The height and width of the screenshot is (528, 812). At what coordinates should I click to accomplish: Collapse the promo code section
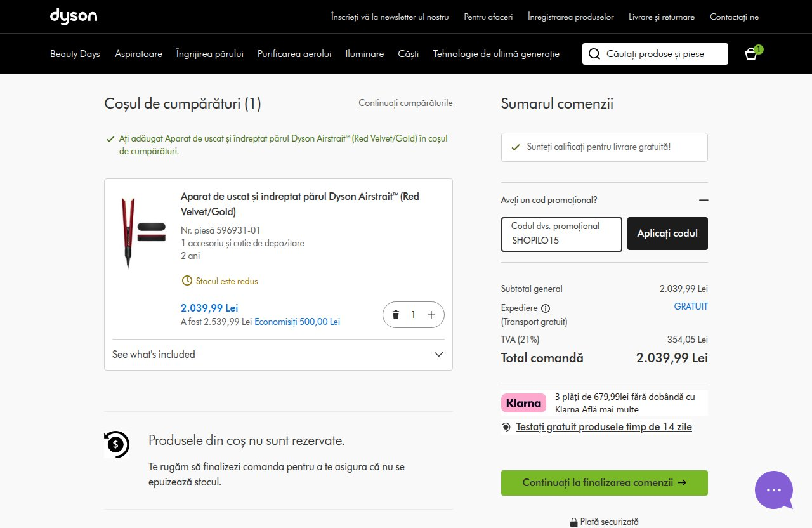[703, 200]
